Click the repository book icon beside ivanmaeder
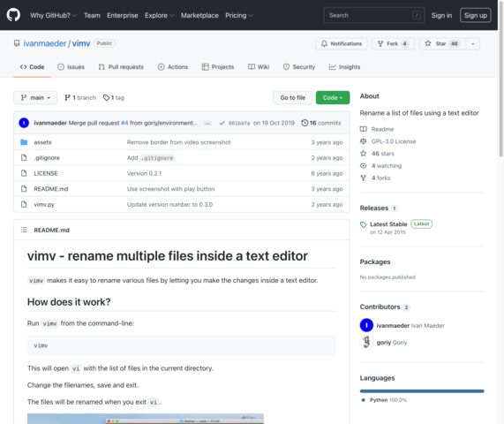Screen dimensions: 504x424 point(17,43)
